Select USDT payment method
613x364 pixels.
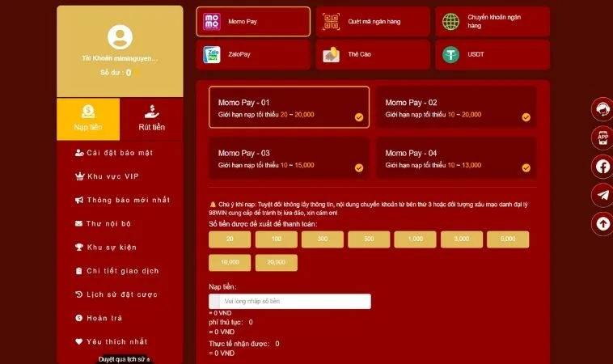(493, 54)
